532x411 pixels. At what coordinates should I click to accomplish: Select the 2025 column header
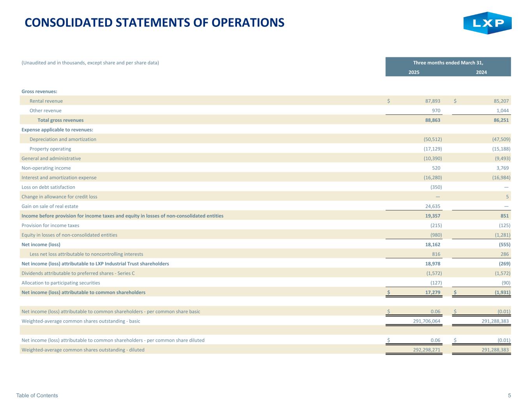coord(414,72)
